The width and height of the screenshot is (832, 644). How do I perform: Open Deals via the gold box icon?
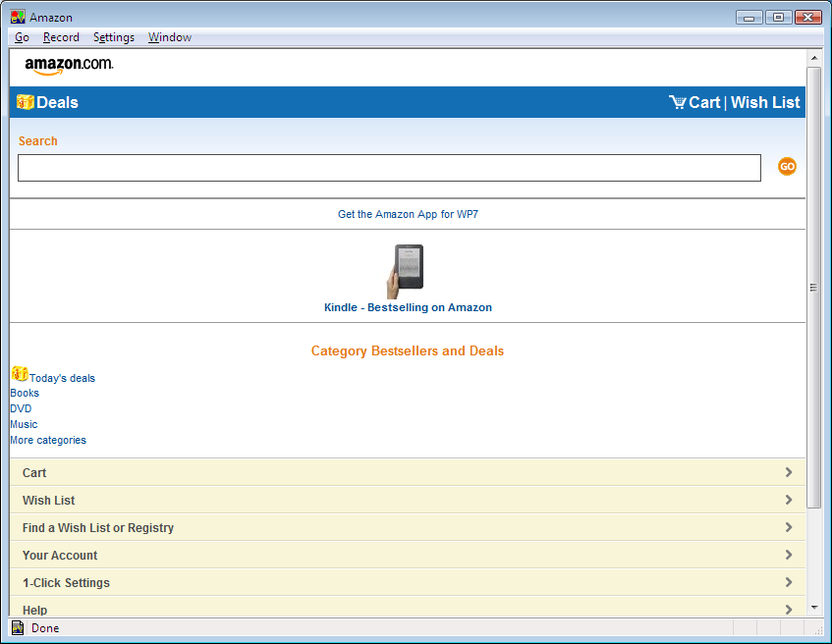25,102
